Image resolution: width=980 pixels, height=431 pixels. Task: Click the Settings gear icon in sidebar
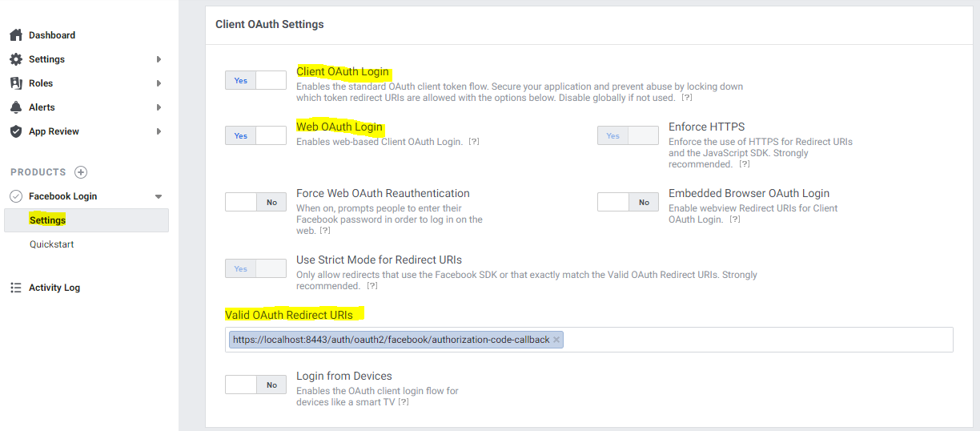tap(16, 59)
